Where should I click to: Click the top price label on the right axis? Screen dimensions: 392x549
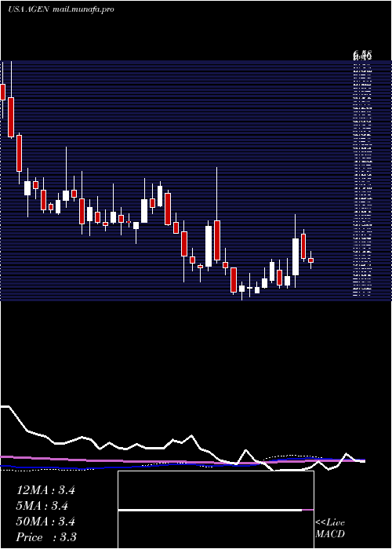point(362,55)
